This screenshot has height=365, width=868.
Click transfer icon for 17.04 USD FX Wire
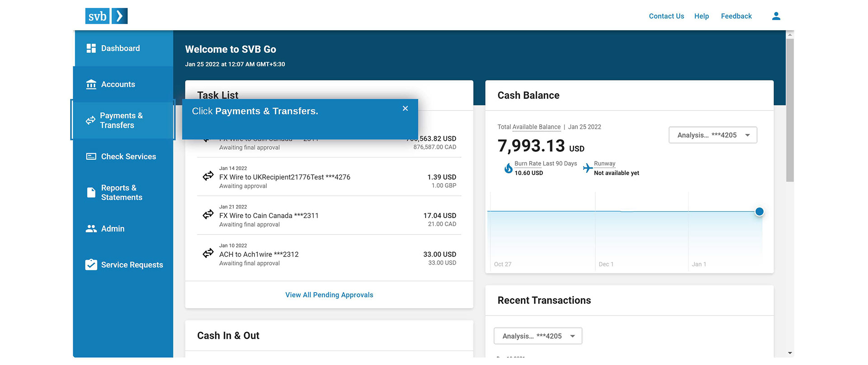(x=208, y=214)
